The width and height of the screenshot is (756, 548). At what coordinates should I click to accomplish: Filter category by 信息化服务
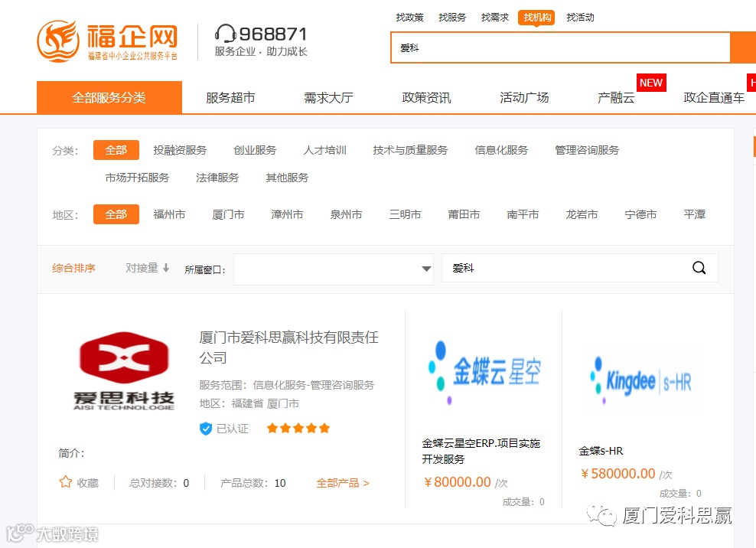coord(501,150)
